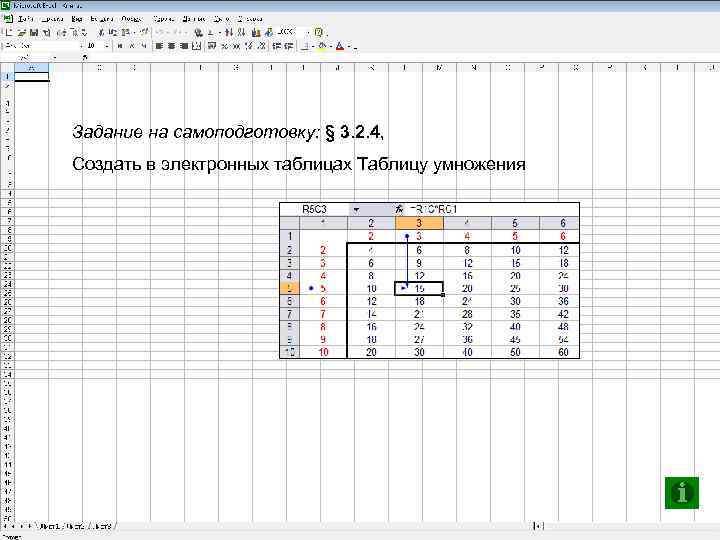Open the AutoSum dropdown arrow

tap(219, 33)
